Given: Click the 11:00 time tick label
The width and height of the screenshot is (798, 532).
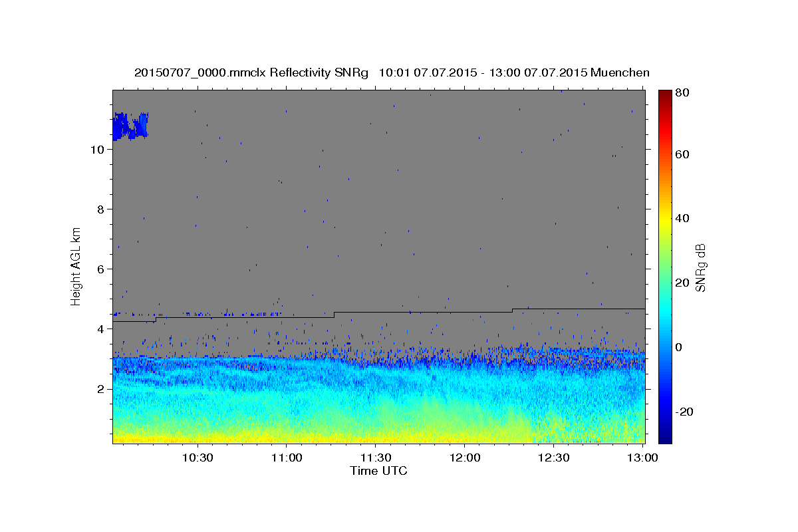Looking at the screenshot, I should coord(287,458).
